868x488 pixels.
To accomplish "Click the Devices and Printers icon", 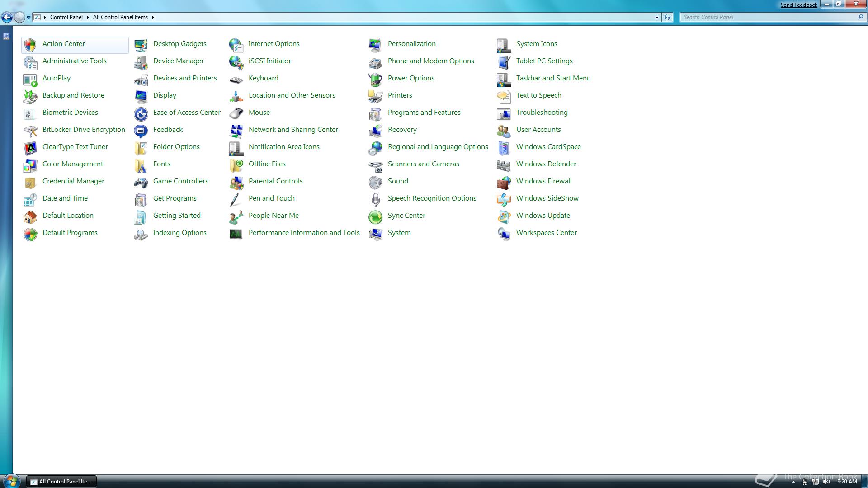I will click(x=141, y=79).
